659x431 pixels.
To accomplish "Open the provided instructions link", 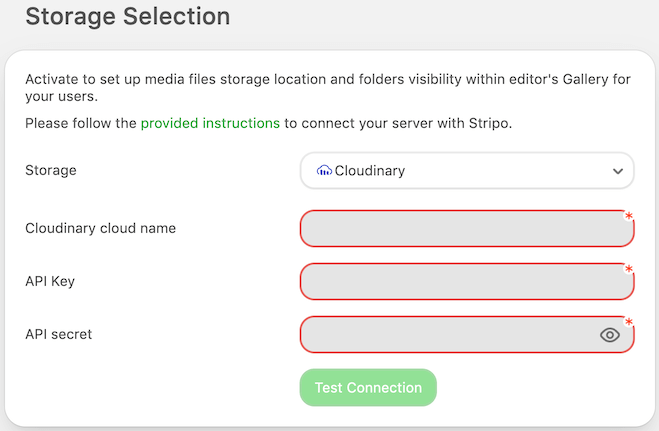I will coord(210,124).
